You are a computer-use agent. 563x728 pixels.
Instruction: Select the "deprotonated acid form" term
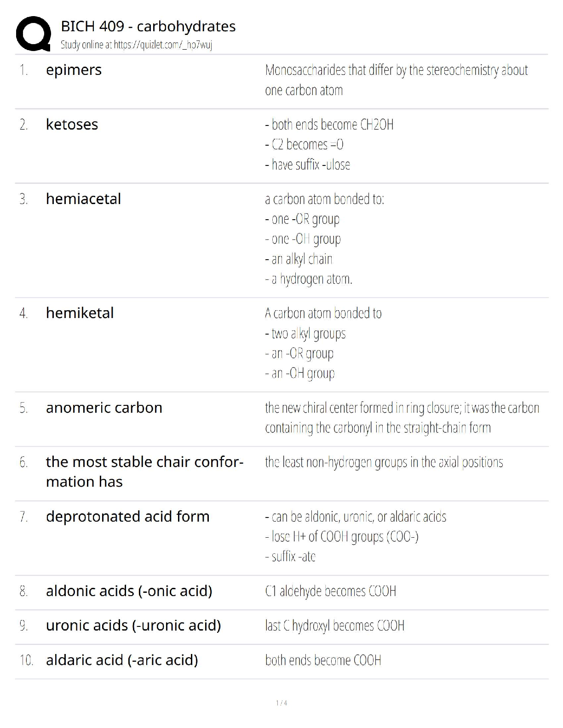(x=127, y=517)
